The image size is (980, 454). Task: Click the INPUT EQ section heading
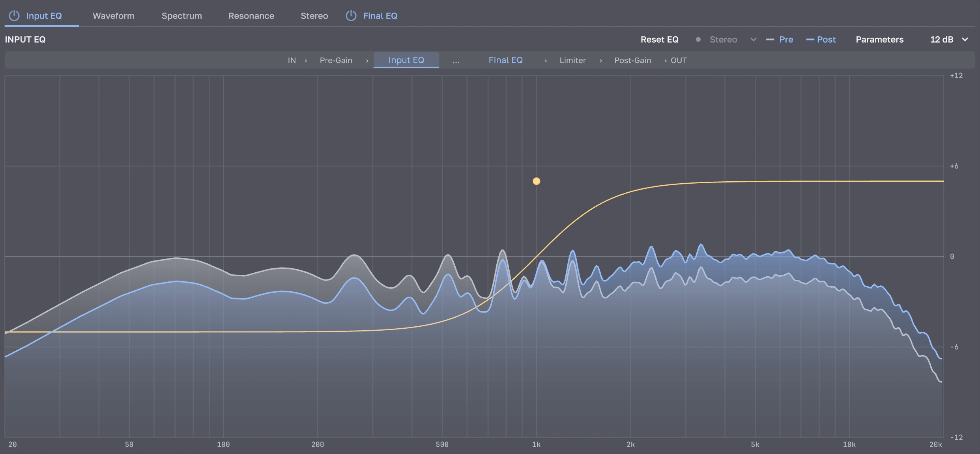(25, 39)
